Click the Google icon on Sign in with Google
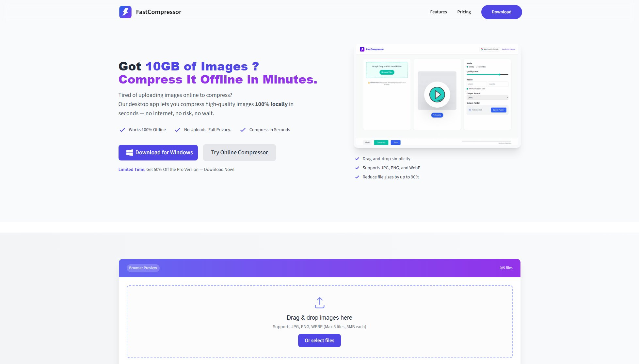The width and height of the screenshot is (639, 364). click(x=482, y=49)
